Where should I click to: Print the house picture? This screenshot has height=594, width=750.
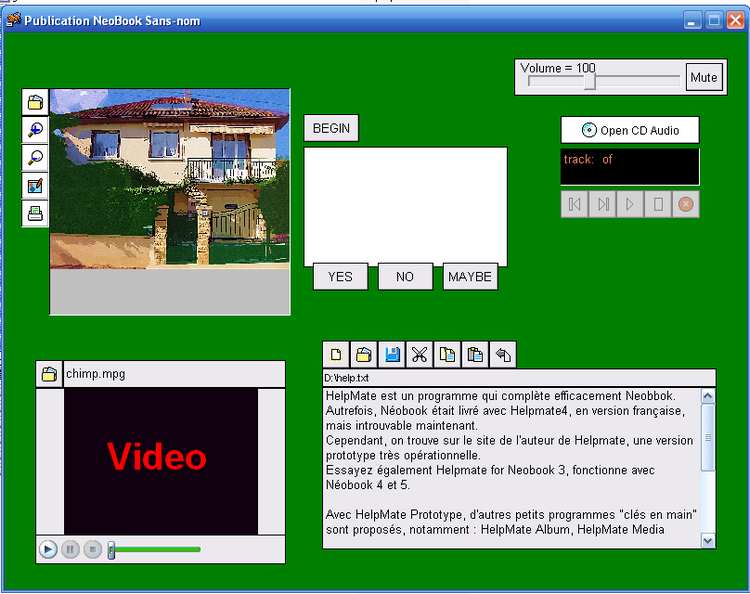[x=35, y=213]
